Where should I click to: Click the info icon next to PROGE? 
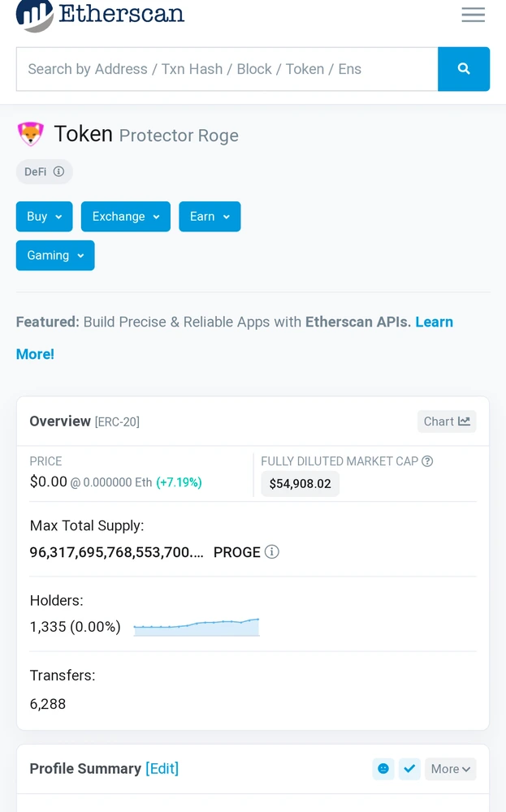[x=272, y=552]
